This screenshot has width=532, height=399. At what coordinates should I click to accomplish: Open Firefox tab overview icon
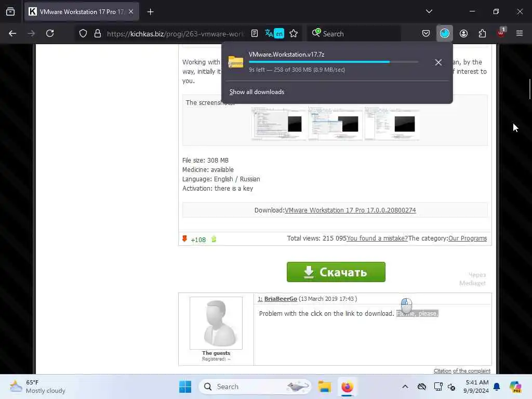coord(10,11)
